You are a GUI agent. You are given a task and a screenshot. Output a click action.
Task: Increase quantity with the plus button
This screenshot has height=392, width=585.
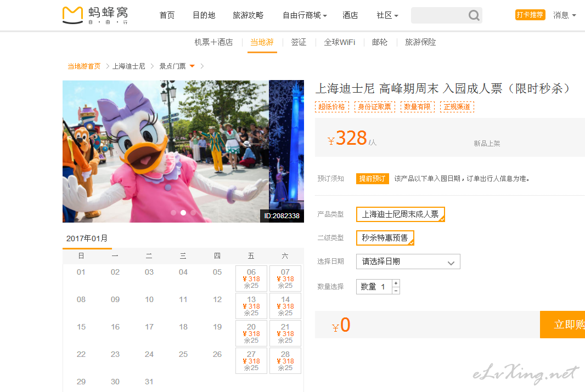(x=396, y=283)
